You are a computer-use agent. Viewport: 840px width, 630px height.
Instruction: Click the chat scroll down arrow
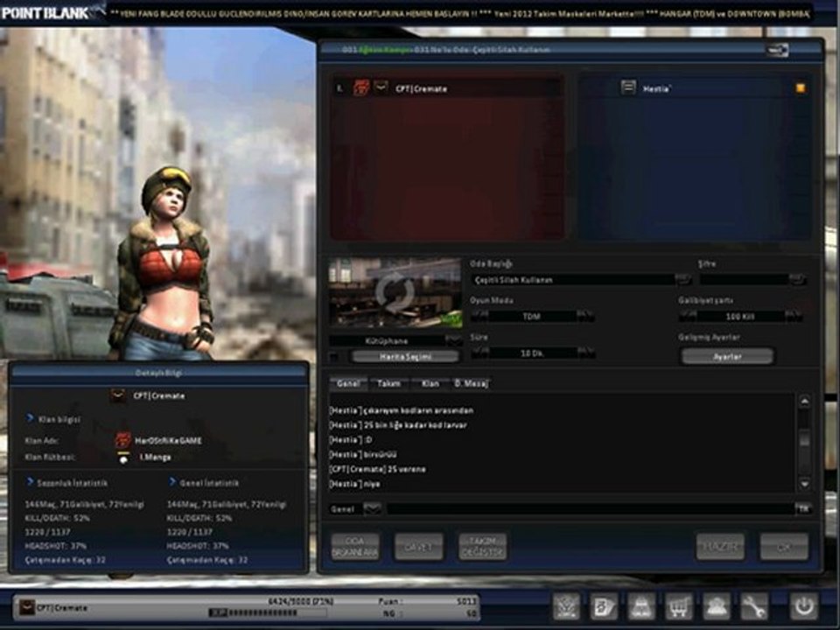804,484
